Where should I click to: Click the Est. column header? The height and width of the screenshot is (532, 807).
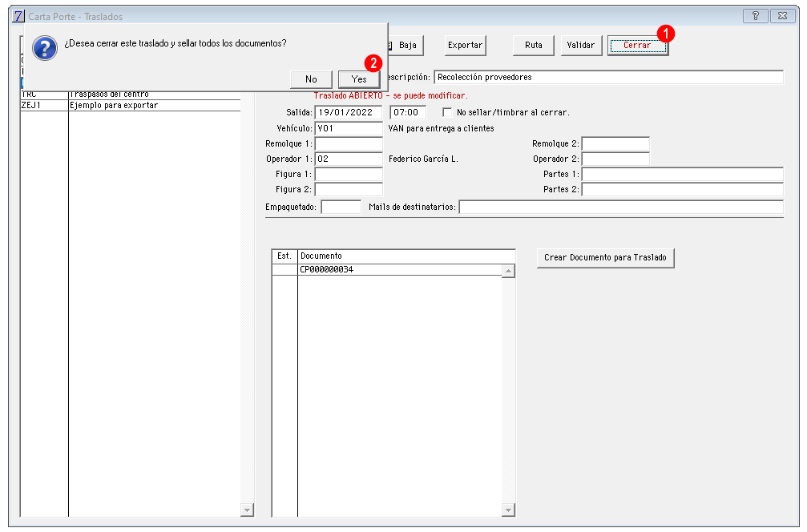pyautogui.click(x=284, y=256)
